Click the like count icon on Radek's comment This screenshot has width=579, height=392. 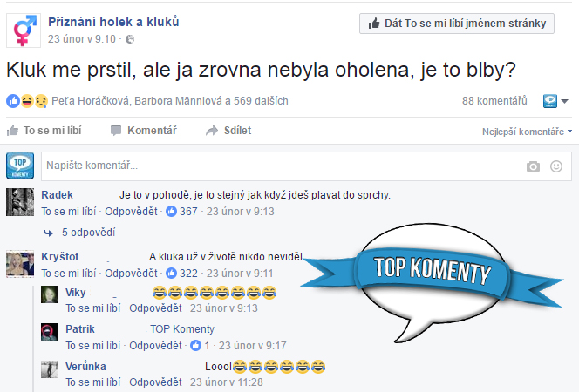tap(171, 212)
